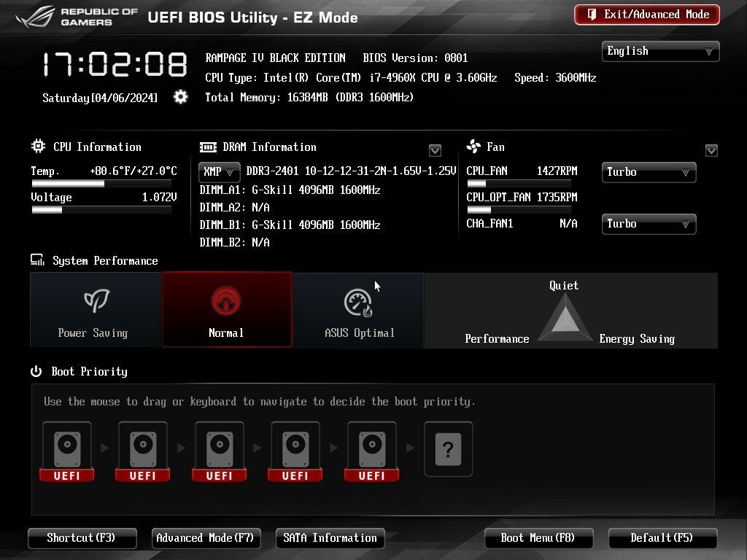This screenshot has height=560, width=747.
Task: Click the System Performance monitor icon
Action: coord(37,260)
